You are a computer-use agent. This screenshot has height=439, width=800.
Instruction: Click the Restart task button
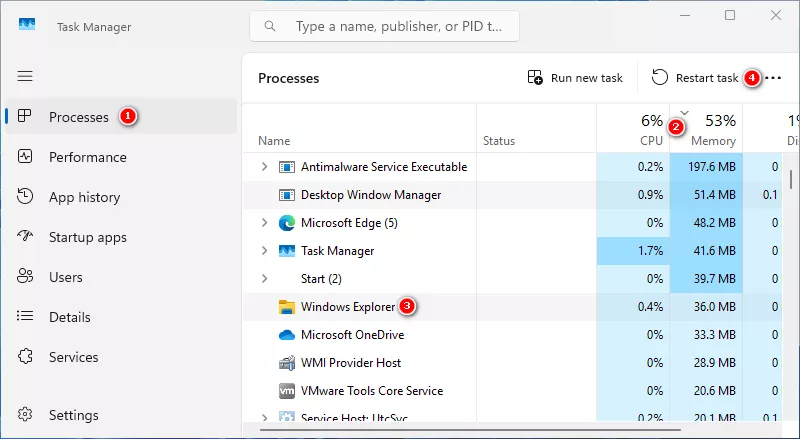click(x=694, y=78)
